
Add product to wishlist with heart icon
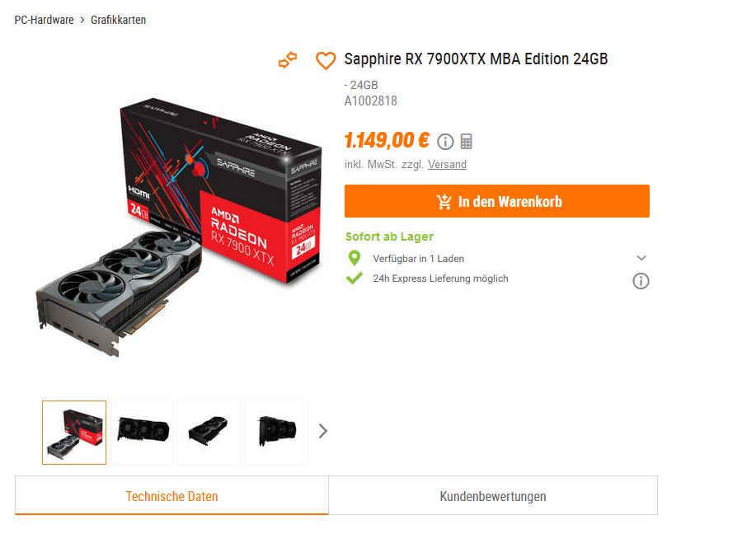(x=326, y=61)
